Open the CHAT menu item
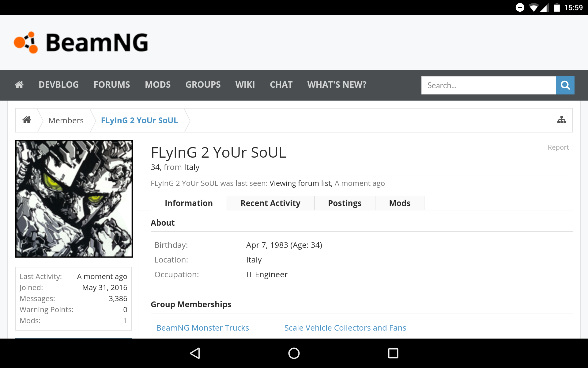Image resolution: width=588 pixels, height=368 pixels. [x=281, y=85]
